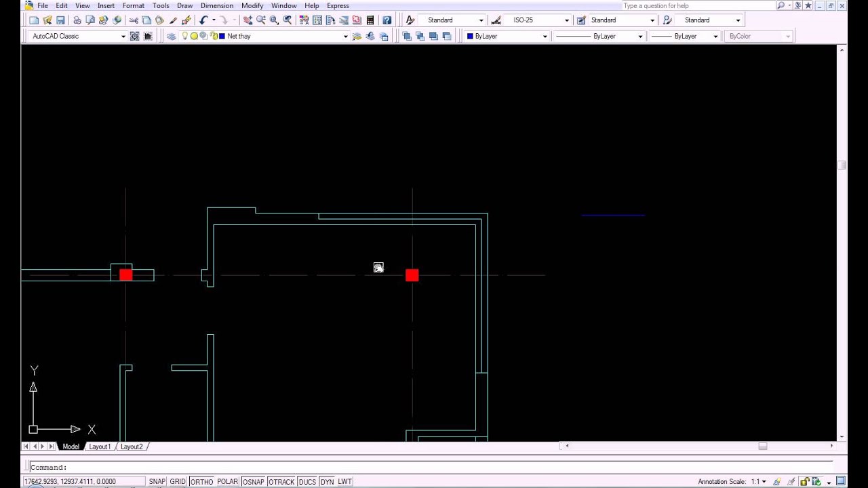
Task: Click the Undo arrow icon
Action: [203, 20]
